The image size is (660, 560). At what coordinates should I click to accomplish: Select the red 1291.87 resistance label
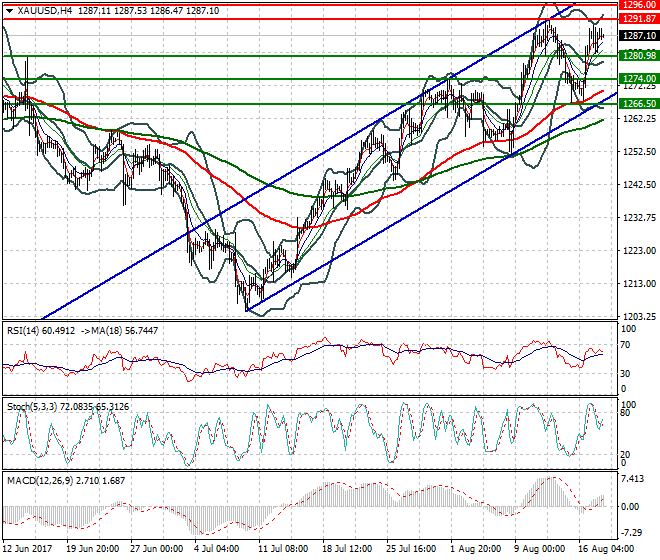639,19
